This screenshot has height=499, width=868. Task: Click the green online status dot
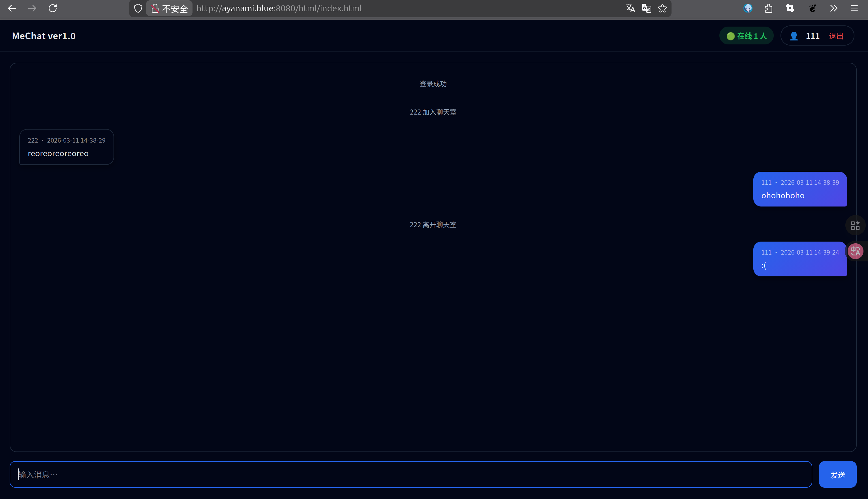[x=731, y=36]
